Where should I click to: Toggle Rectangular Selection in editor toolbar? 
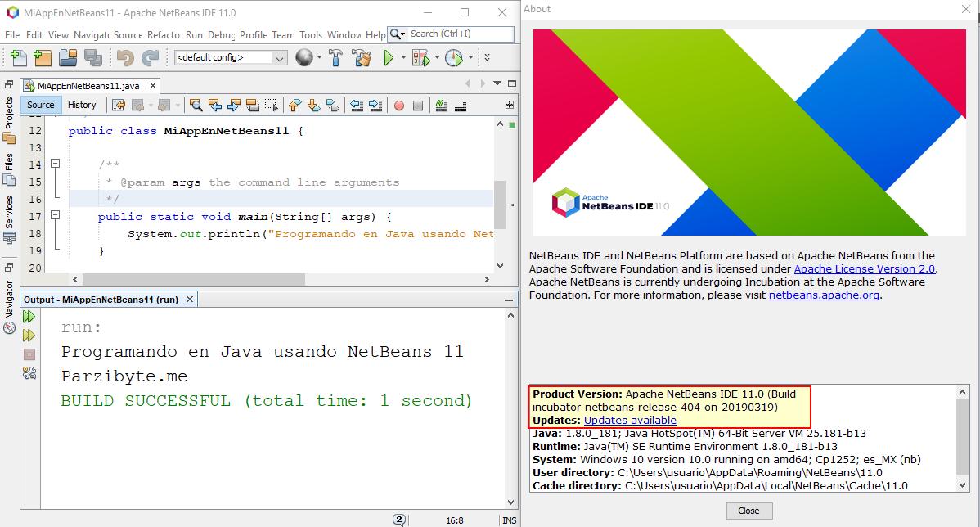pyautogui.click(x=272, y=106)
